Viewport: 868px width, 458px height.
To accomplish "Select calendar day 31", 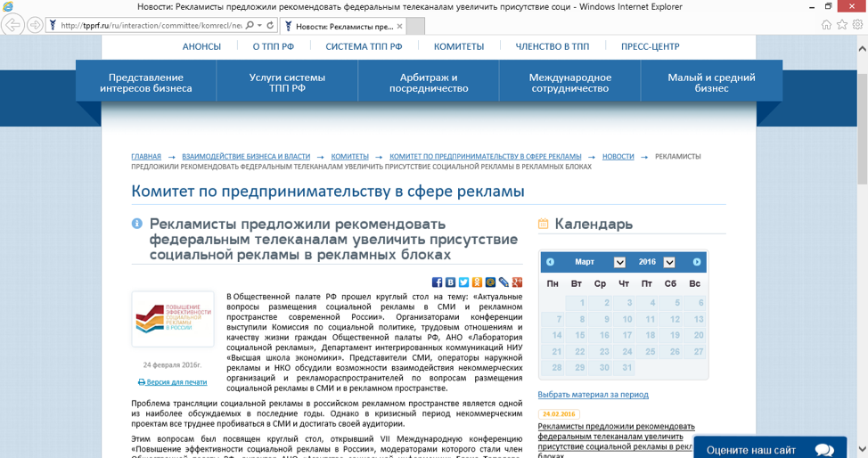I will point(626,367).
